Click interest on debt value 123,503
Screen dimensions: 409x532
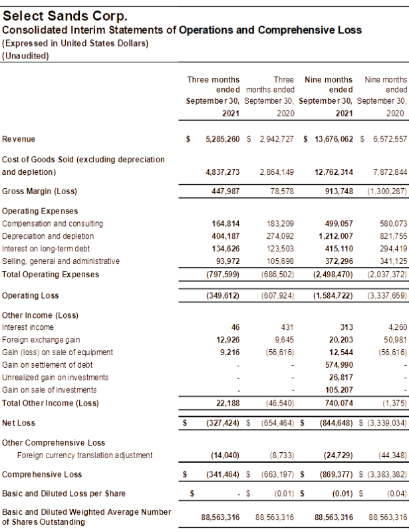(x=280, y=249)
